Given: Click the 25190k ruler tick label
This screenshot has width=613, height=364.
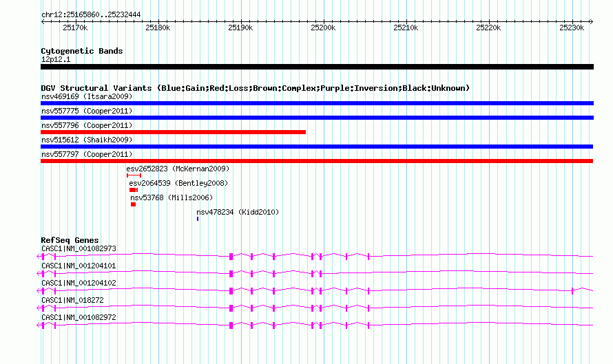Looking at the screenshot, I should [x=240, y=28].
